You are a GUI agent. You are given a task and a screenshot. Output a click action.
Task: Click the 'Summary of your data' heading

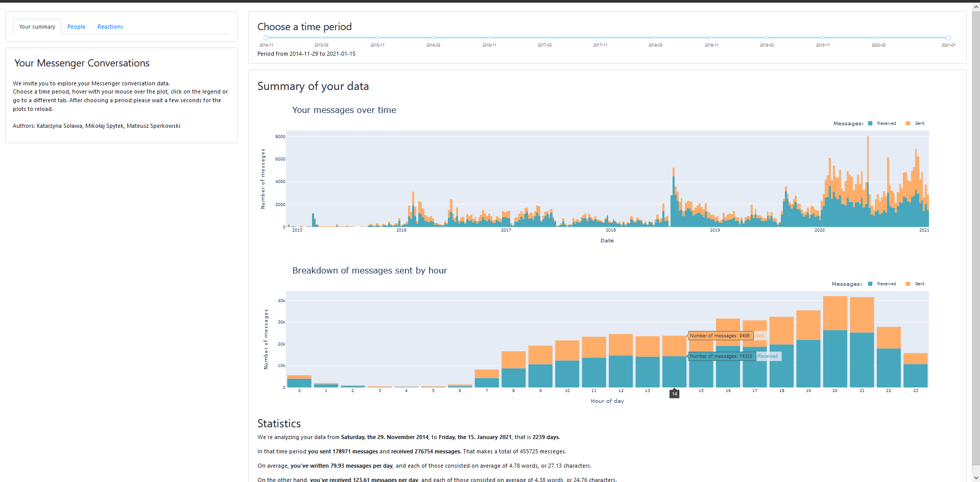coord(313,86)
